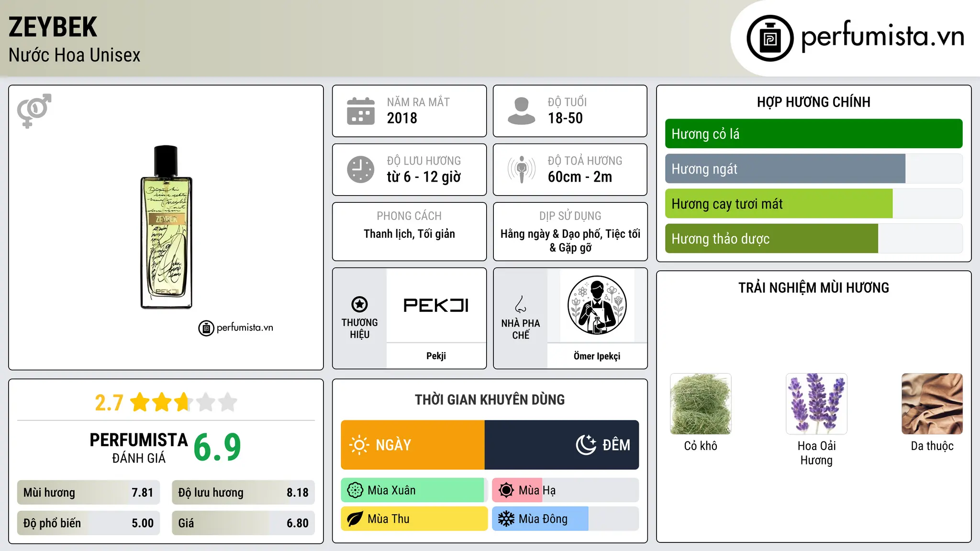Image resolution: width=980 pixels, height=551 pixels.
Task: Click the nose icon above Nhà pha chế
Action: tap(521, 304)
